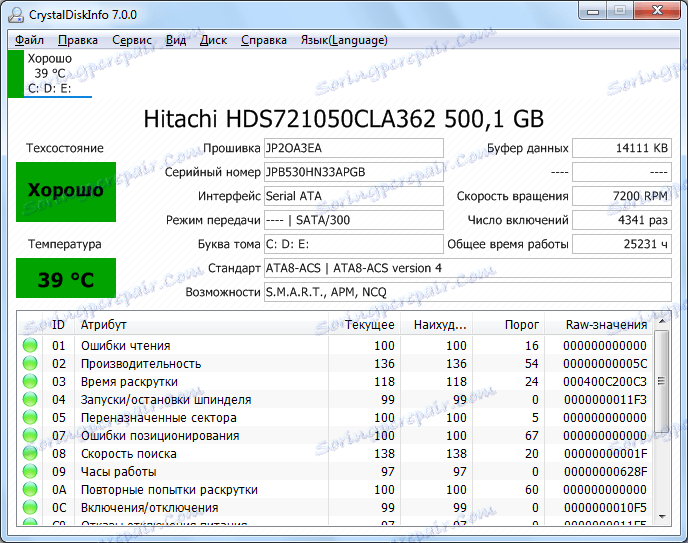This screenshot has width=688, height=543.
Task: Open the Правка menu
Action: [x=78, y=40]
